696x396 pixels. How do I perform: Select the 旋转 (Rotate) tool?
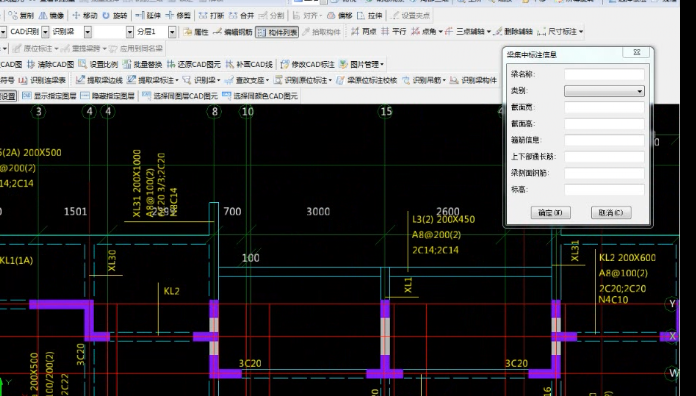click(x=115, y=16)
